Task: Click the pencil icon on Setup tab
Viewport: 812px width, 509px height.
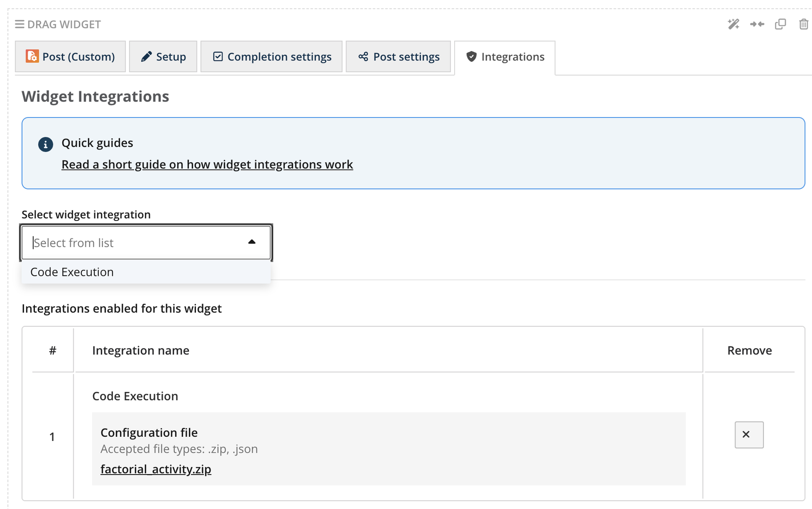Action: coord(146,57)
